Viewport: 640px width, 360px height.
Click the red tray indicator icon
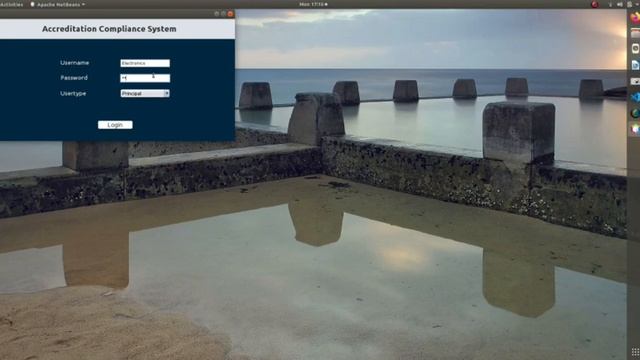pyautogui.click(x=594, y=4)
